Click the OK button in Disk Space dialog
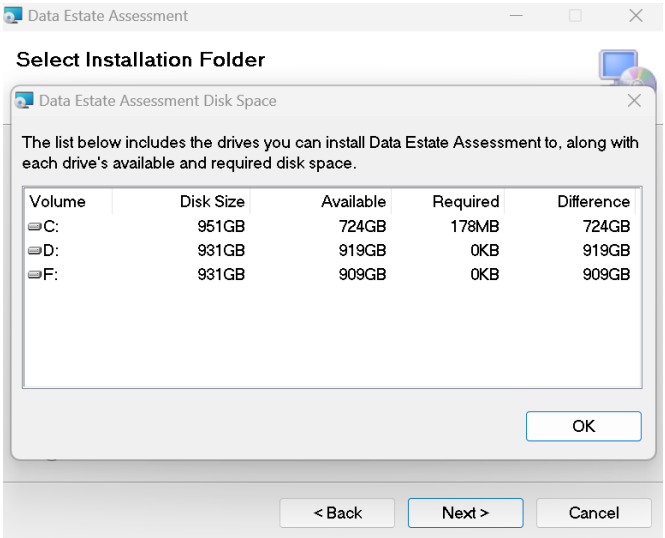 584,426
